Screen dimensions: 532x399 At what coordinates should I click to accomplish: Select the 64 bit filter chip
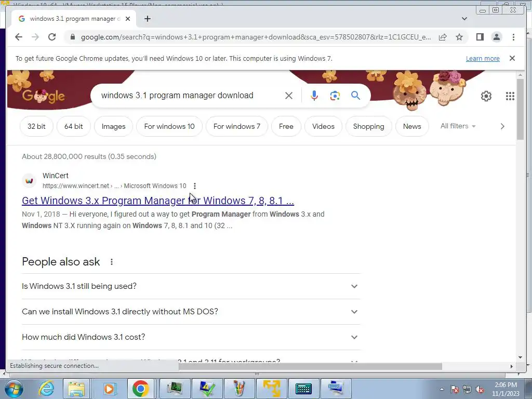coord(74,126)
